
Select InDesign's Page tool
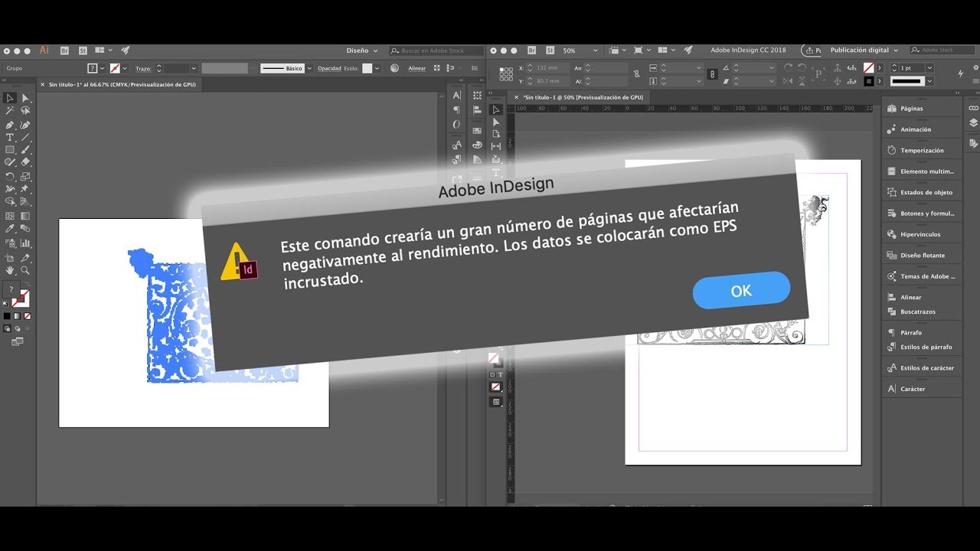495,134
